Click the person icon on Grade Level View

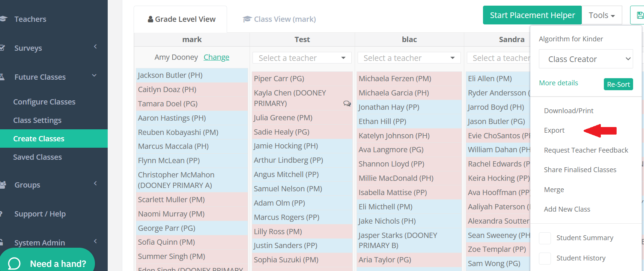pyautogui.click(x=150, y=19)
